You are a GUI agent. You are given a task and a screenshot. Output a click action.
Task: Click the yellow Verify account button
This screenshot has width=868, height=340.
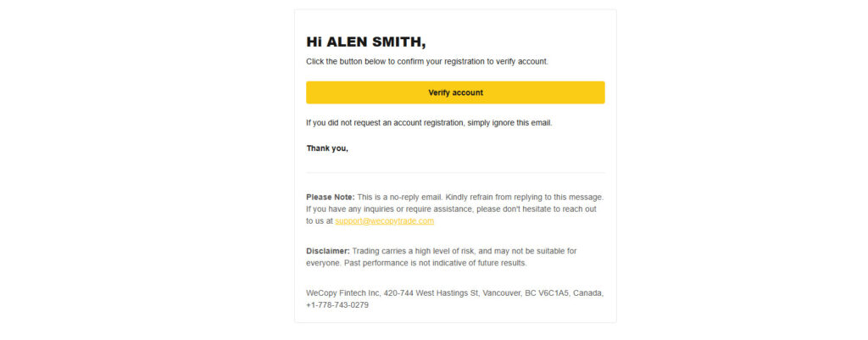(x=455, y=92)
